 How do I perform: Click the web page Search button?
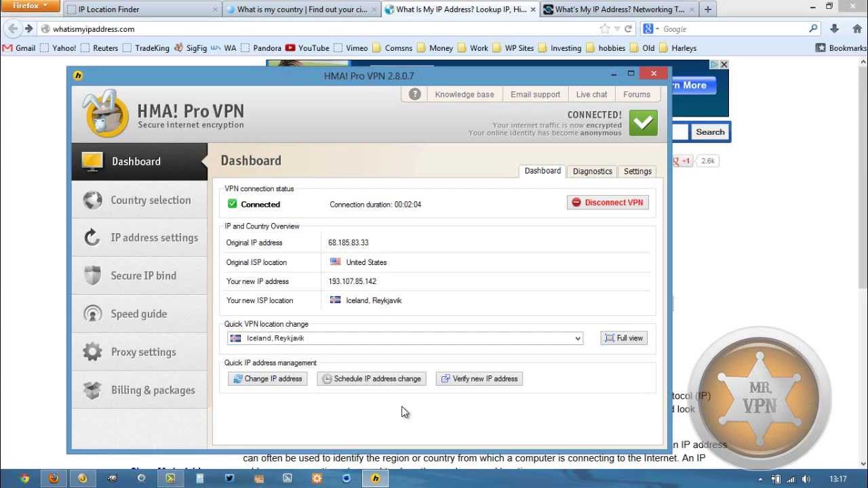710,132
